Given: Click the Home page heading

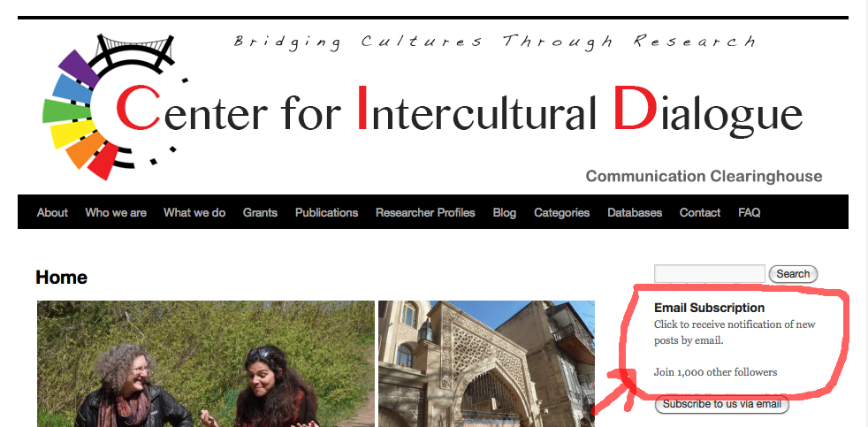Looking at the screenshot, I should click(62, 277).
